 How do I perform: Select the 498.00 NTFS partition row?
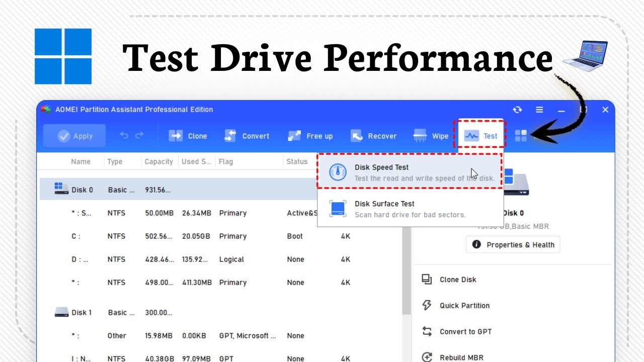click(x=221, y=283)
